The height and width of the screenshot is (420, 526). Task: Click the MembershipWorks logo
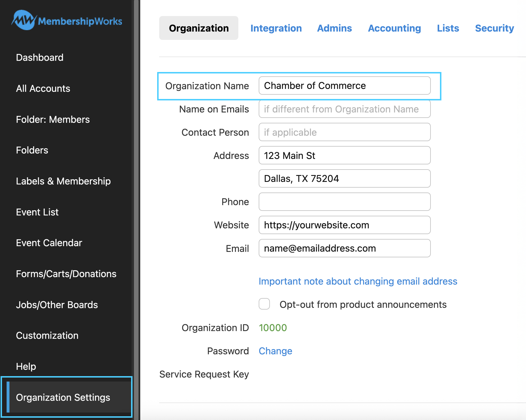(x=67, y=20)
